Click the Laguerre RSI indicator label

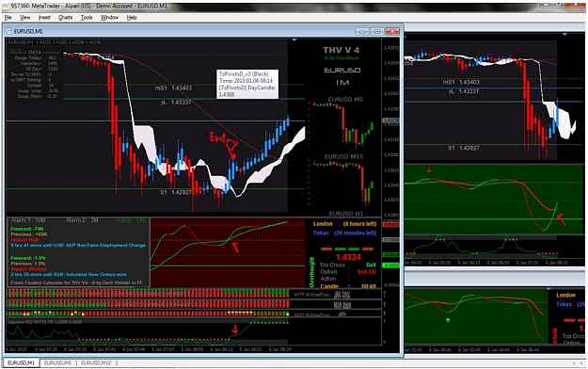point(44,322)
